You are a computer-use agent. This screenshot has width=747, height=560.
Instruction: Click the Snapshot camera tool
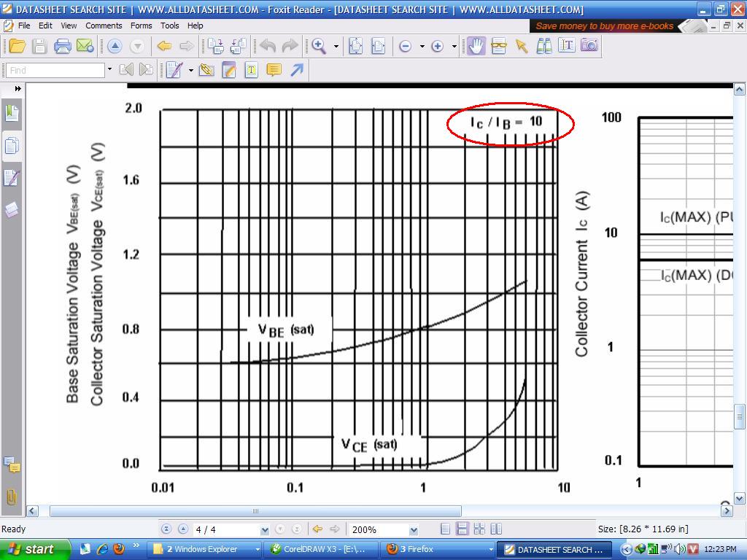pyautogui.click(x=589, y=46)
